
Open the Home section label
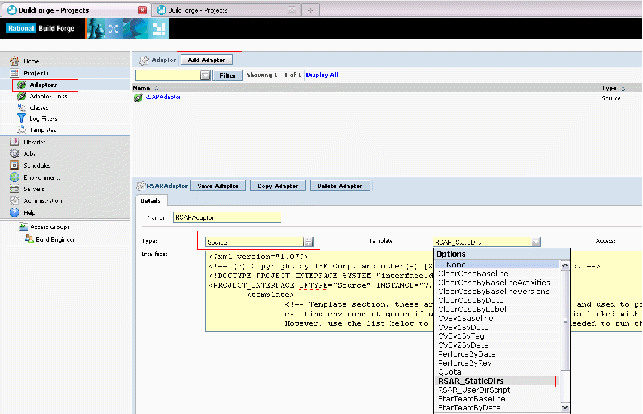point(31,61)
